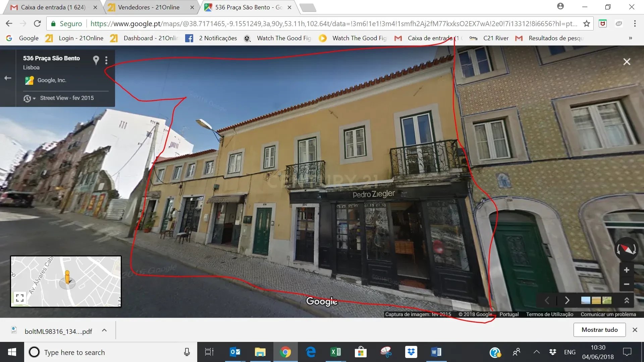
Task: Open the Comunicar um problema link
Action: (608, 314)
